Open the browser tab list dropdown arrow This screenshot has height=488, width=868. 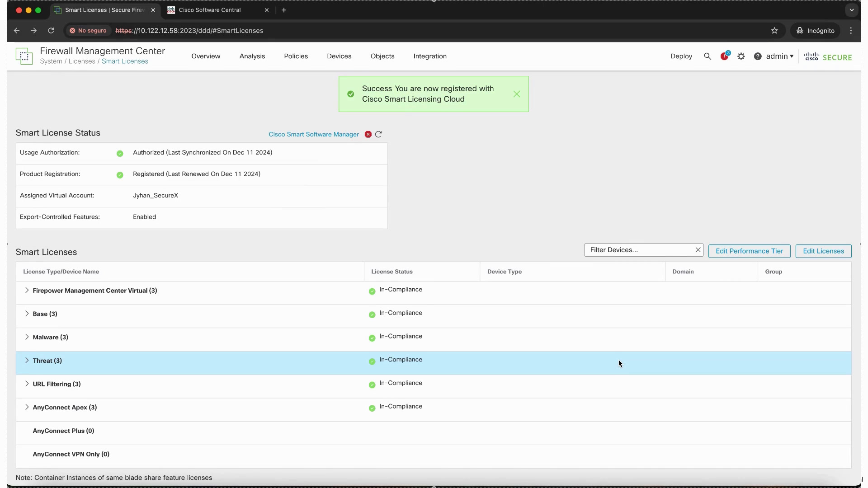click(851, 10)
